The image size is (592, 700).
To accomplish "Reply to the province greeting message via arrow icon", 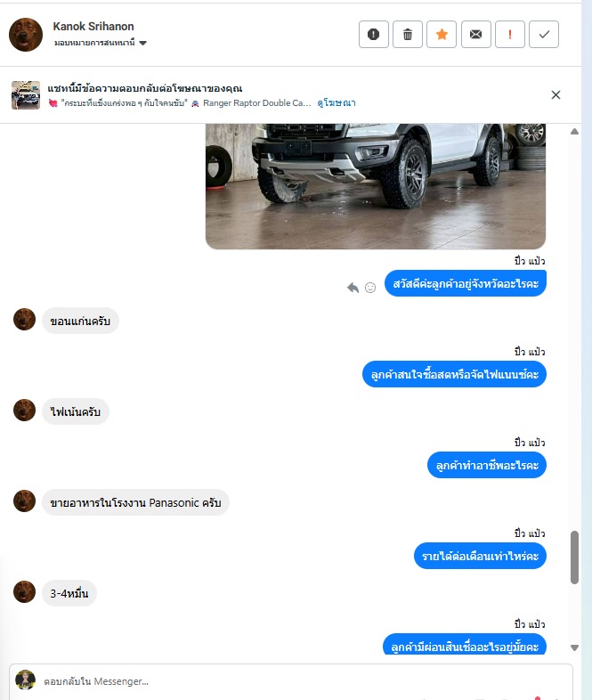I will tap(353, 288).
